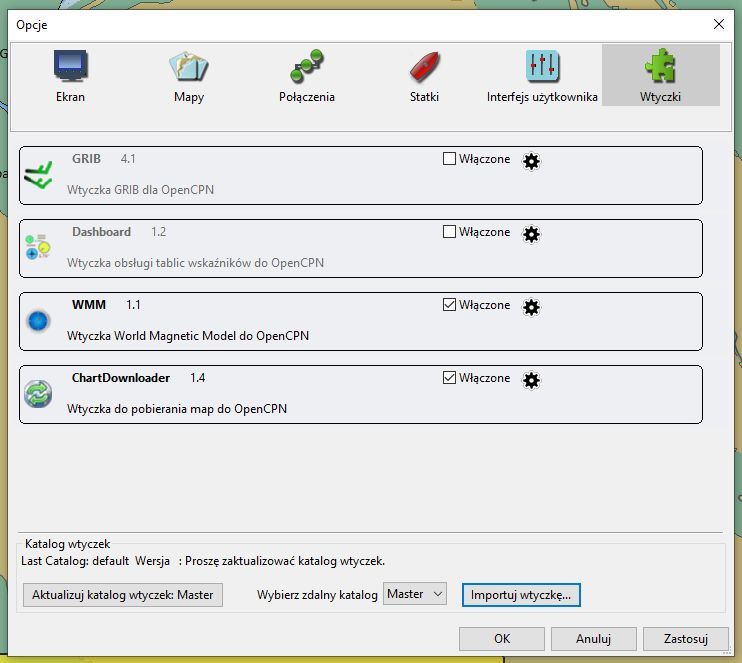The height and width of the screenshot is (663, 742).
Task: Click 'Wtyczka obsługi tablic wskaźników' description
Action: coord(195,263)
